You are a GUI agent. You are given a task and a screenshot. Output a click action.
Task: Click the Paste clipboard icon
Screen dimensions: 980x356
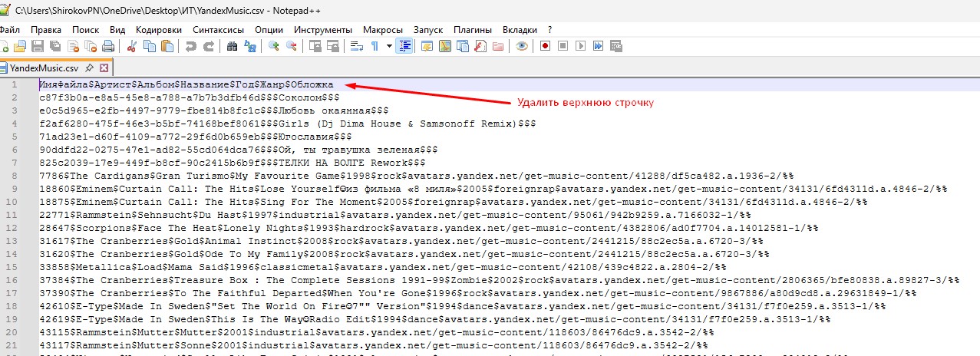tap(167, 46)
